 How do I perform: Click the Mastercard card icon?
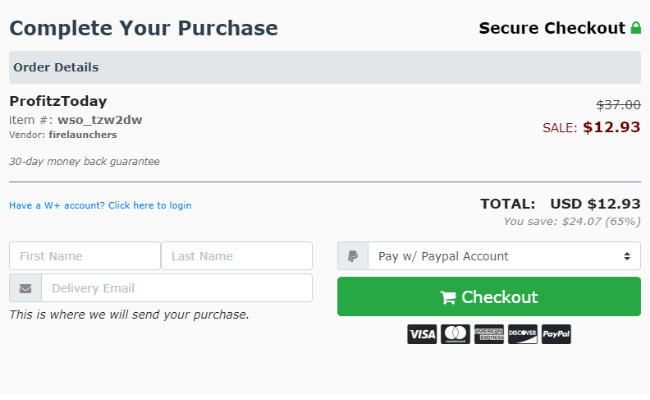tap(456, 334)
